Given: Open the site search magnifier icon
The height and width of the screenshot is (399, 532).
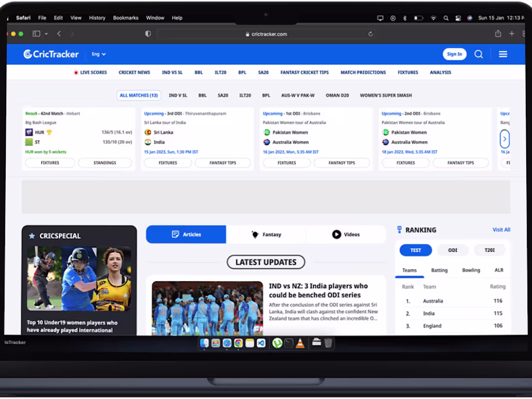Looking at the screenshot, I should point(478,54).
